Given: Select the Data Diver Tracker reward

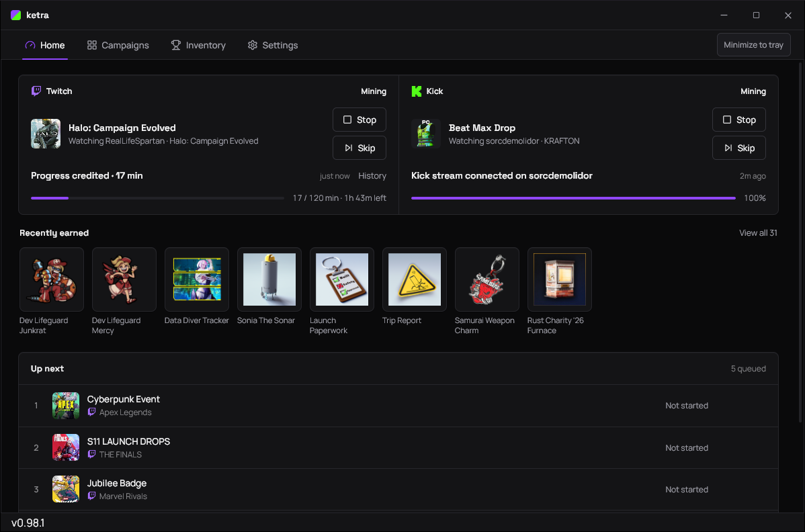Looking at the screenshot, I should 197,286.
